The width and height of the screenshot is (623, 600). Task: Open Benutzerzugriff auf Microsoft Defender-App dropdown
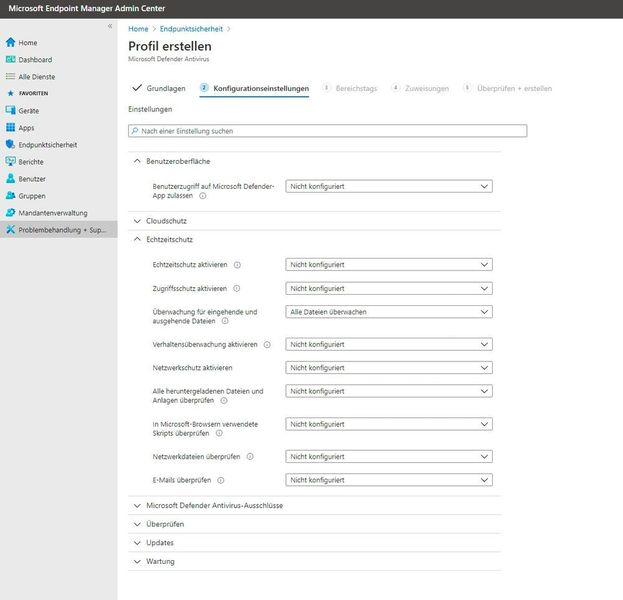[389, 186]
